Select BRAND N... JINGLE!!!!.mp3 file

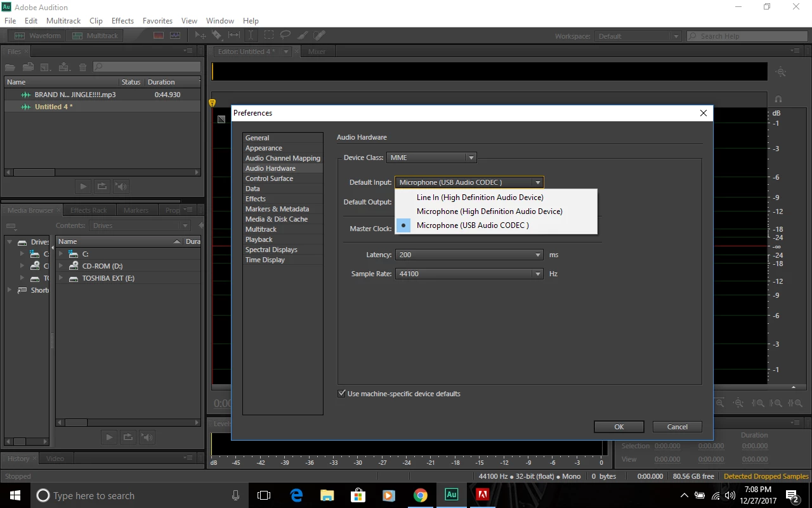(101, 95)
